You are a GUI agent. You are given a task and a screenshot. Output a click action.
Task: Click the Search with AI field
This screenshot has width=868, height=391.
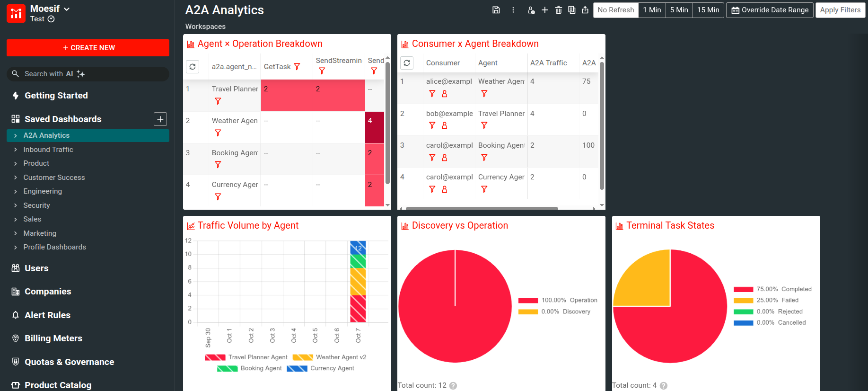click(88, 74)
